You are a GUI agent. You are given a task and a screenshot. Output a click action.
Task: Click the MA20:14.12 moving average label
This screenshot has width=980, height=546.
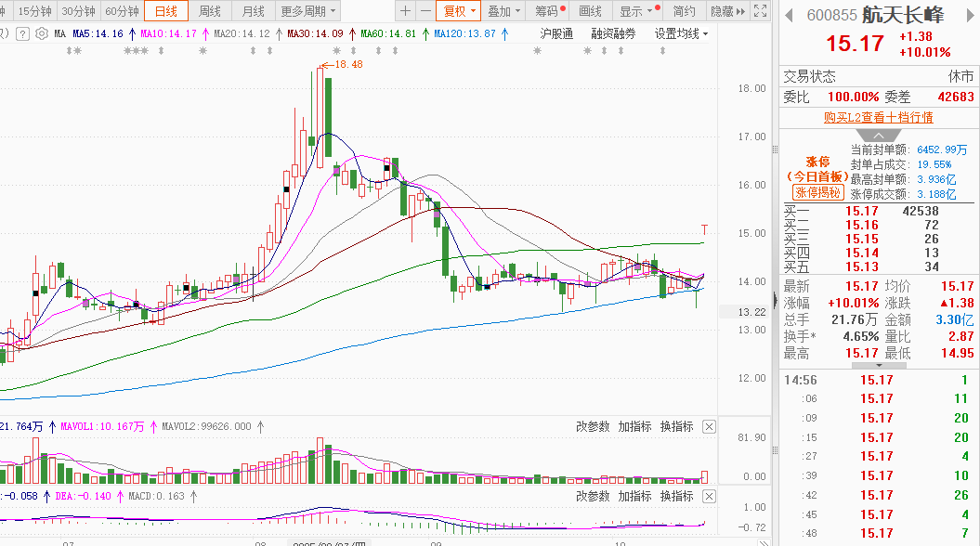coord(242,33)
